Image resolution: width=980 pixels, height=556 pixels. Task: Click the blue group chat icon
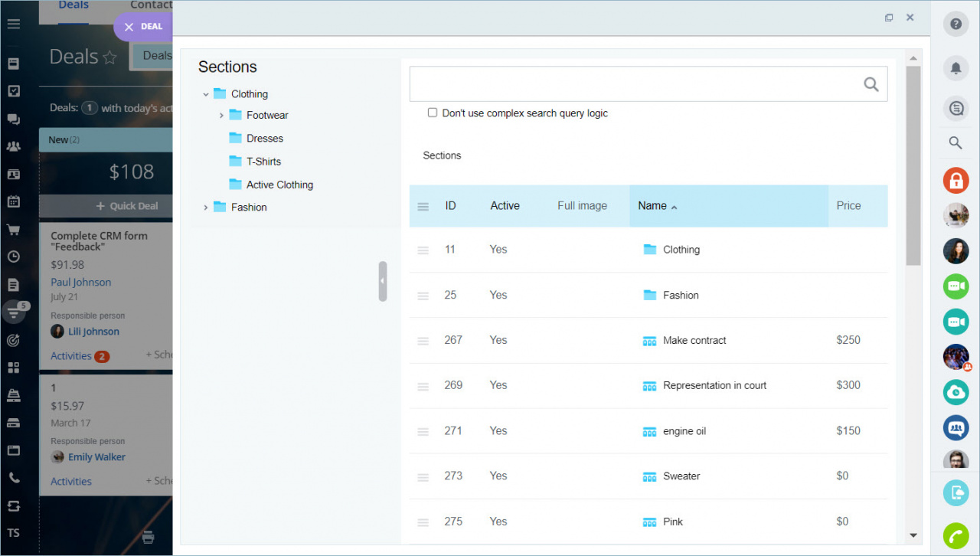955,427
